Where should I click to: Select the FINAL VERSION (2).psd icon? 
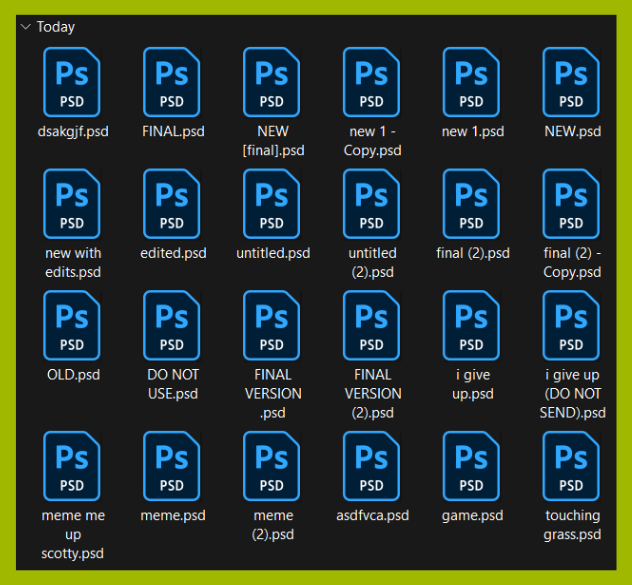372,326
